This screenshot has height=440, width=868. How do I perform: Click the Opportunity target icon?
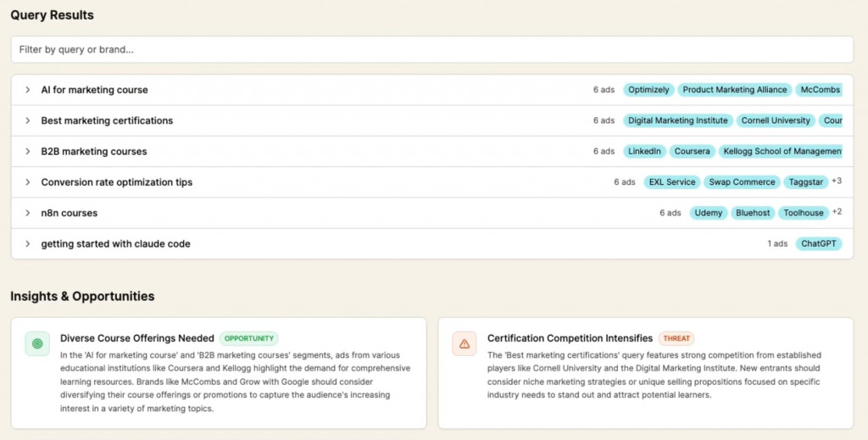(37, 343)
